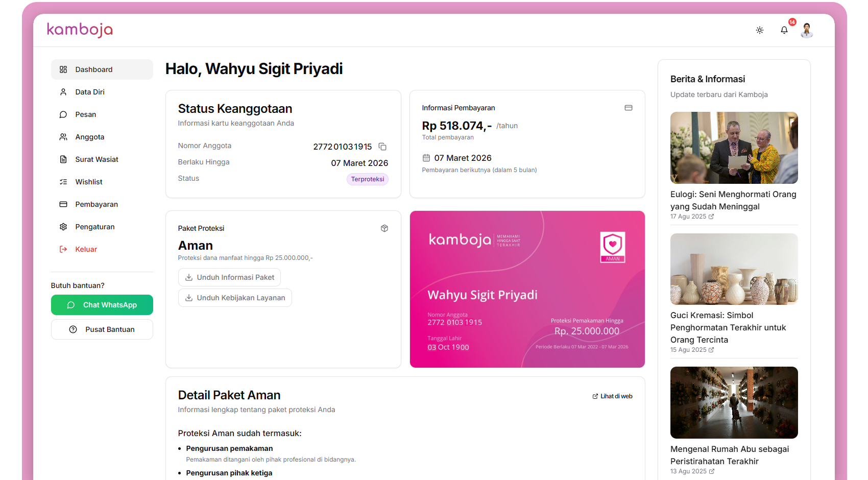Navigate to Pengaturan settings
Image resolution: width=868 pixels, height=480 pixels.
(x=95, y=227)
